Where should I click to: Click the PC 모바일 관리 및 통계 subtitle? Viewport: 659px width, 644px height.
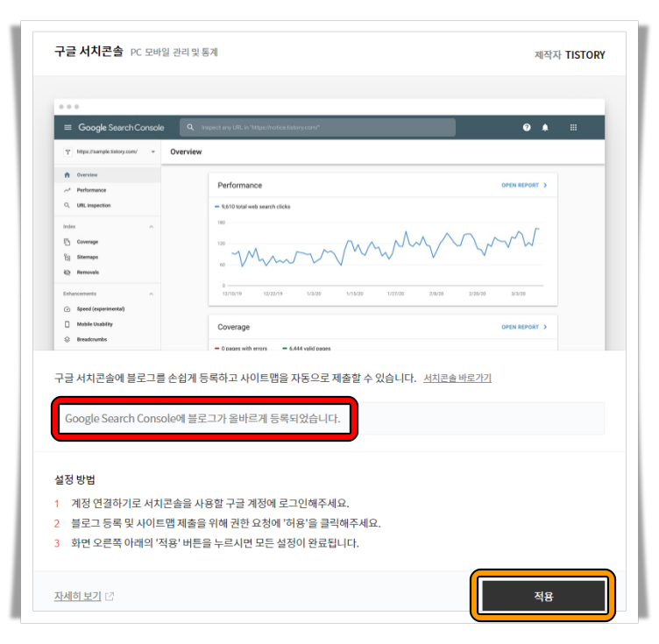174,52
